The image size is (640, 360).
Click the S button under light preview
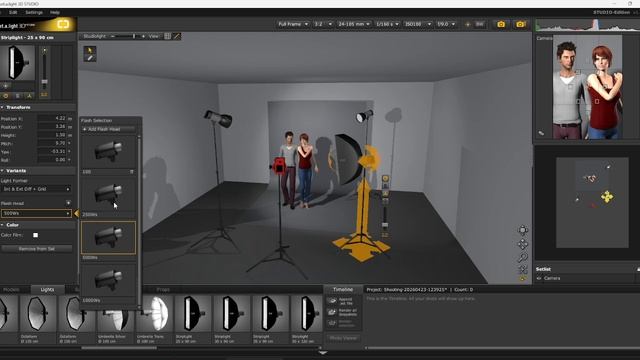pyautogui.click(x=18, y=96)
